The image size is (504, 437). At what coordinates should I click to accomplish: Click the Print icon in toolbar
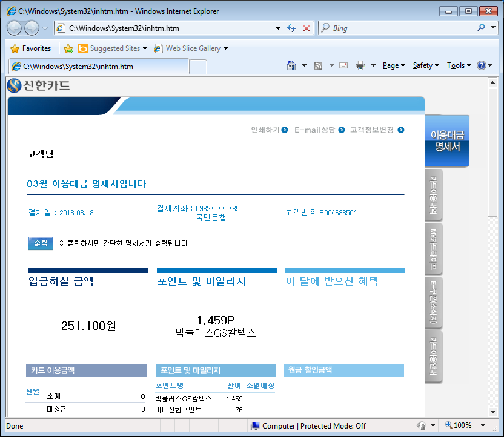click(x=360, y=65)
